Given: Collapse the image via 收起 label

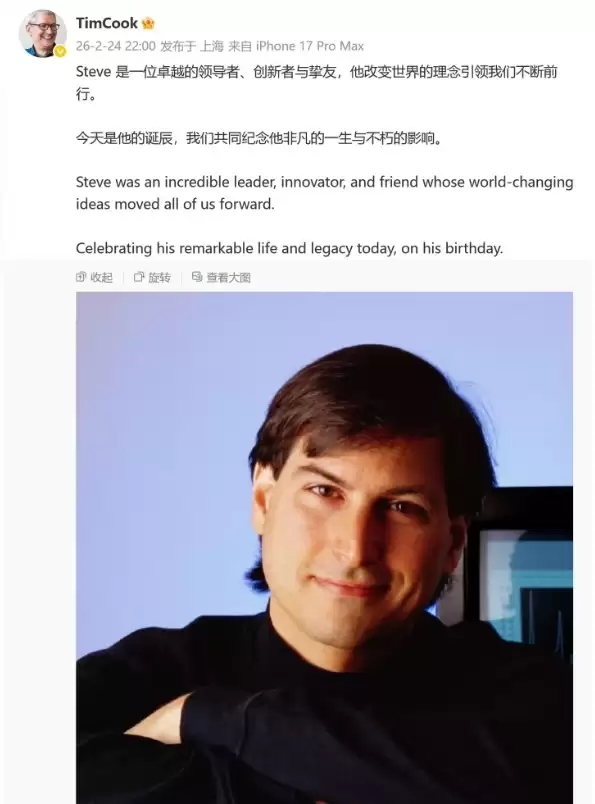Looking at the screenshot, I should [x=102, y=277].
